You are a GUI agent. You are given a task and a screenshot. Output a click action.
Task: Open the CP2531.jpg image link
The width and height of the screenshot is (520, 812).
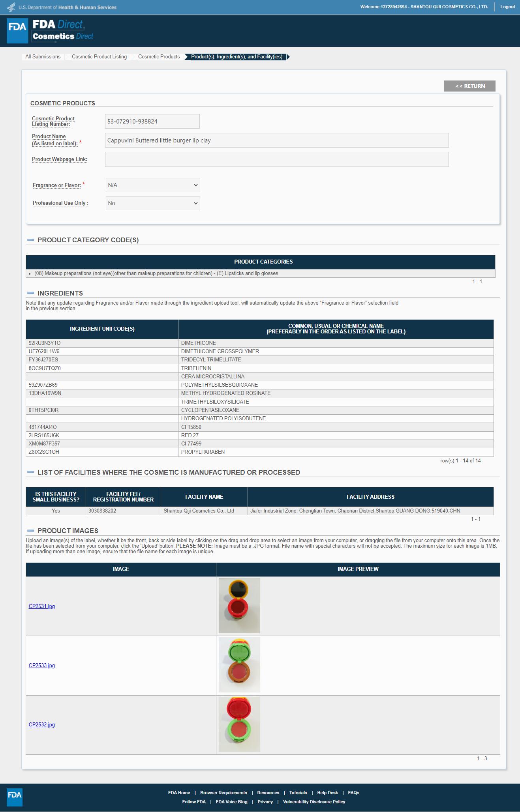(x=41, y=606)
